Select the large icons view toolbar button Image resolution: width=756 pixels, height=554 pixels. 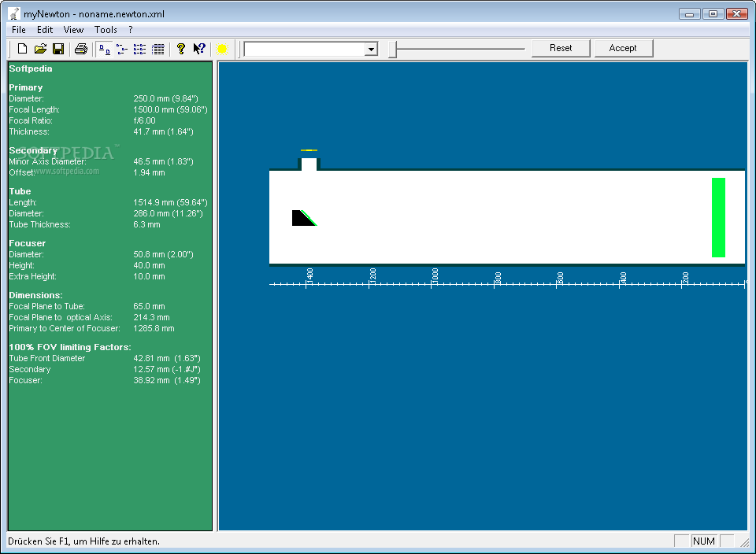[x=105, y=49]
